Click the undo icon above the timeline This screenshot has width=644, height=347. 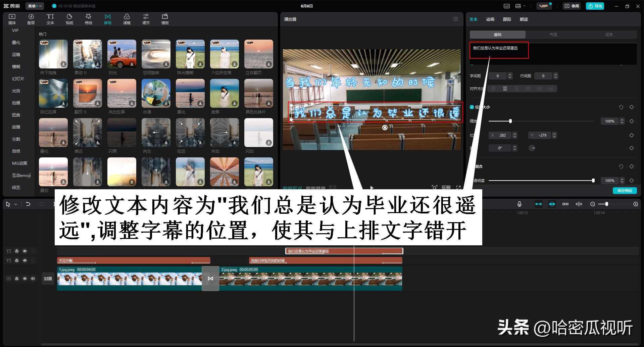28,204
